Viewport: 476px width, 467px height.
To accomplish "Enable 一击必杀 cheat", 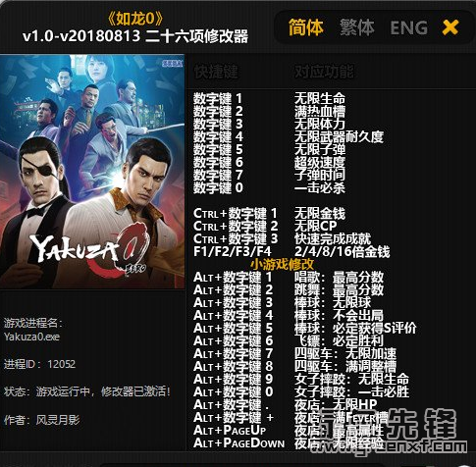I will [320, 187].
